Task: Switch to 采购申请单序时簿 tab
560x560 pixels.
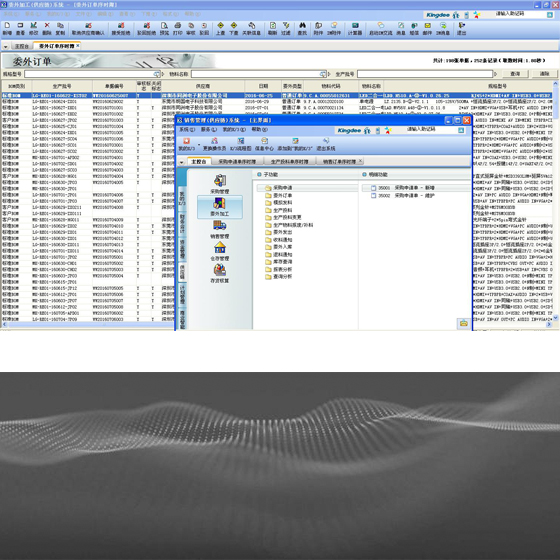Action: (237, 161)
